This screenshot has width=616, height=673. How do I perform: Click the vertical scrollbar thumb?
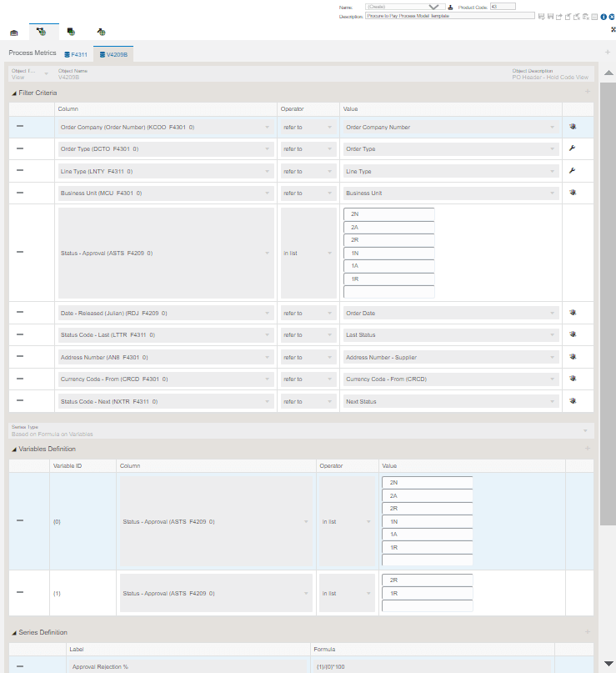coord(608,304)
